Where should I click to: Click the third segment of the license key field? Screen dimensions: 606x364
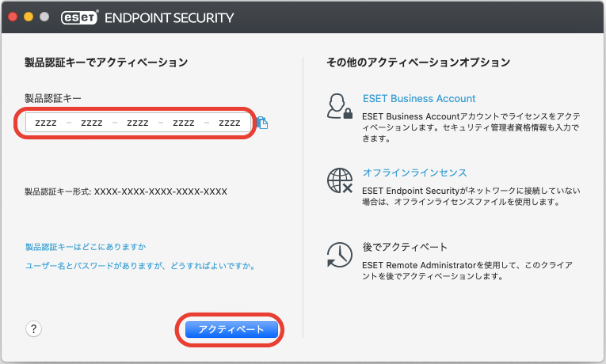coord(138,123)
